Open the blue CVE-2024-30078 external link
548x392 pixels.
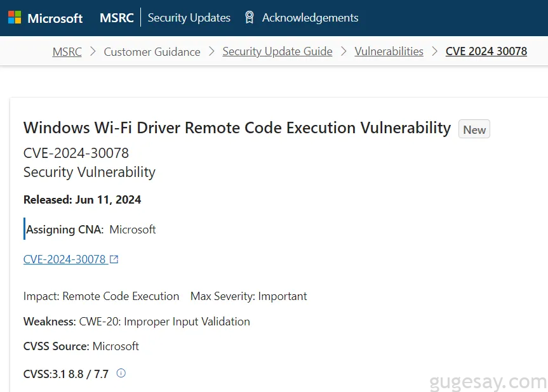click(x=65, y=259)
